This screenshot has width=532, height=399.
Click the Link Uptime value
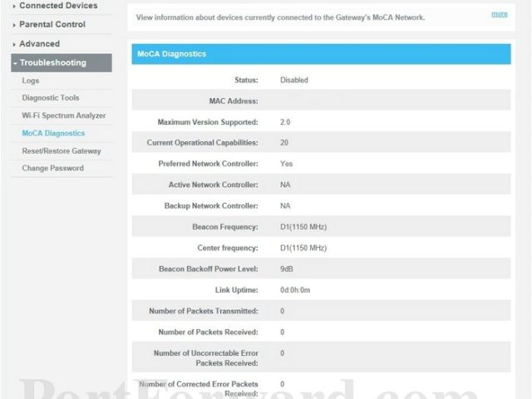[x=295, y=290]
